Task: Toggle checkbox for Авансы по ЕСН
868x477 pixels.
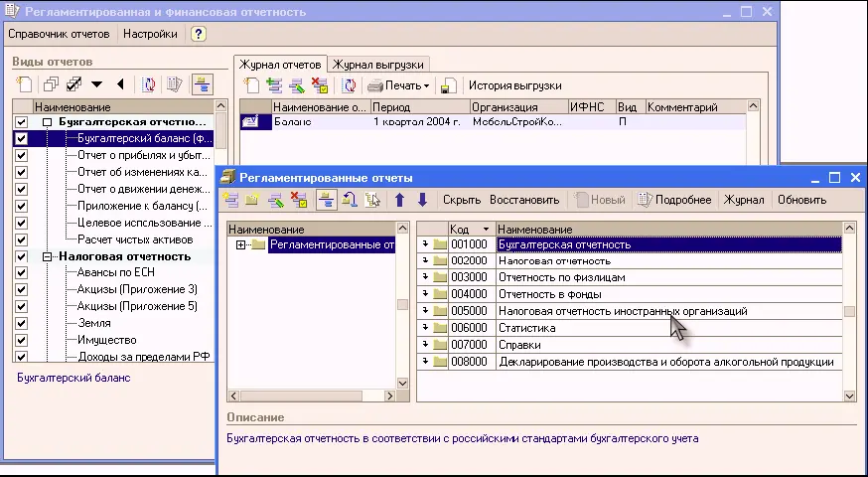Action: point(21,272)
